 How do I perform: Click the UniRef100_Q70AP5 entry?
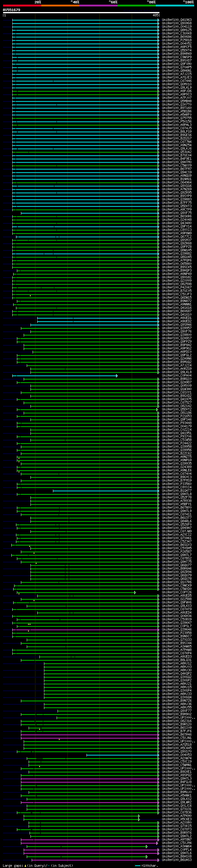click(x=177, y=67)
